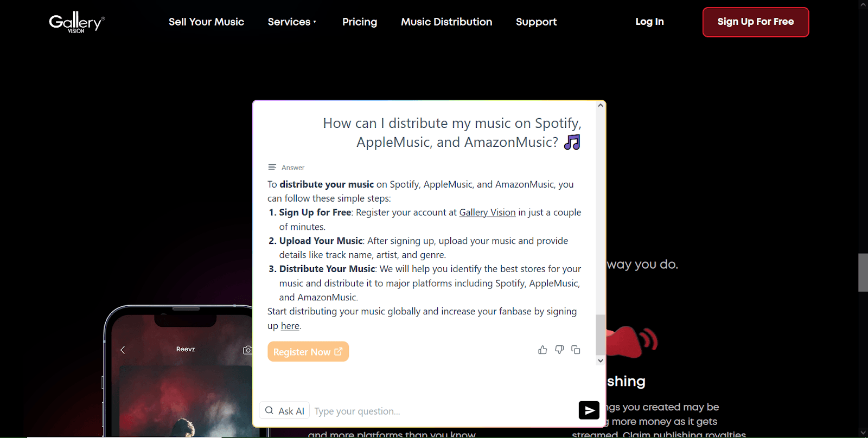Click chat scrollbar down arrow

click(x=601, y=360)
